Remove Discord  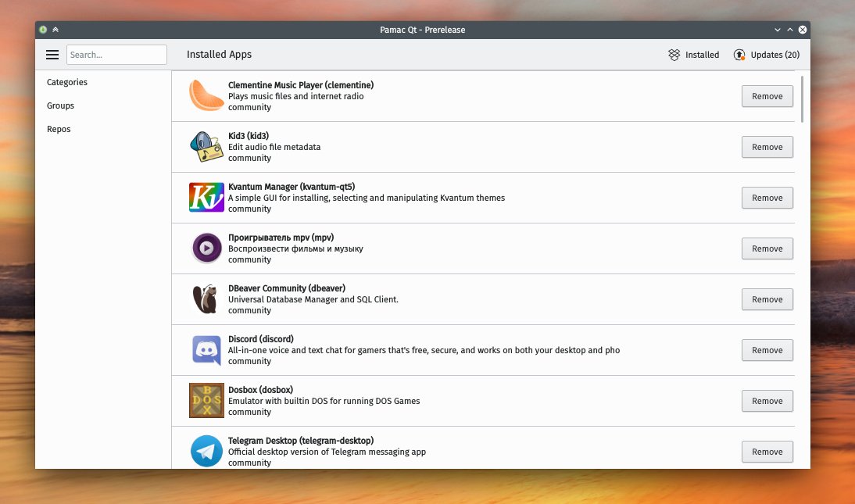(x=767, y=349)
